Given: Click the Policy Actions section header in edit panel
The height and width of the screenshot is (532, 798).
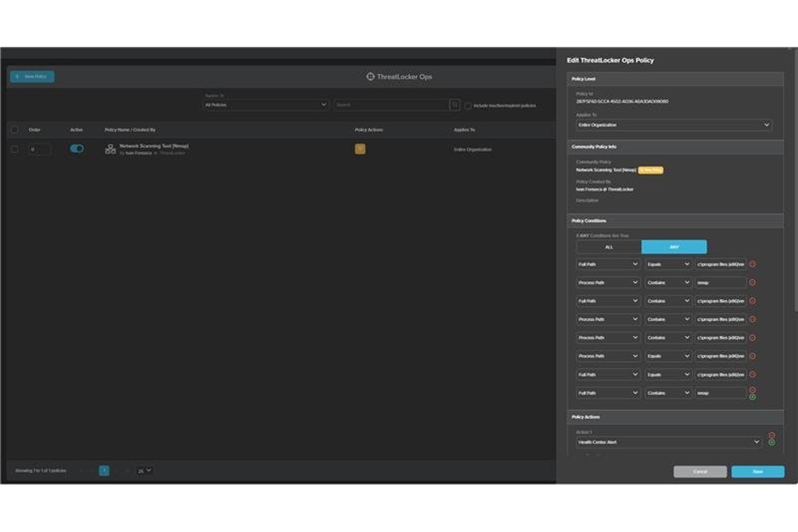Looking at the screenshot, I should [x=675, y=417].
